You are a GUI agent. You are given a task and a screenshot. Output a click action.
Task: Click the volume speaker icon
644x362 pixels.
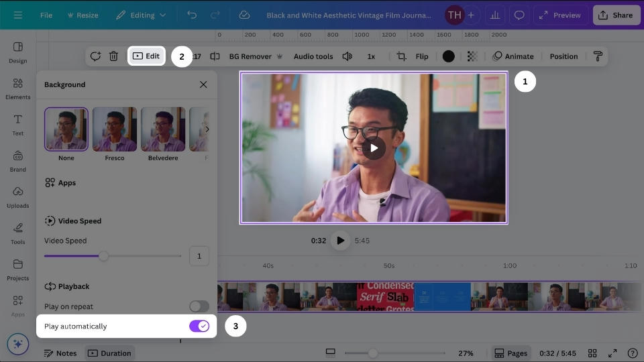point(347,56)
